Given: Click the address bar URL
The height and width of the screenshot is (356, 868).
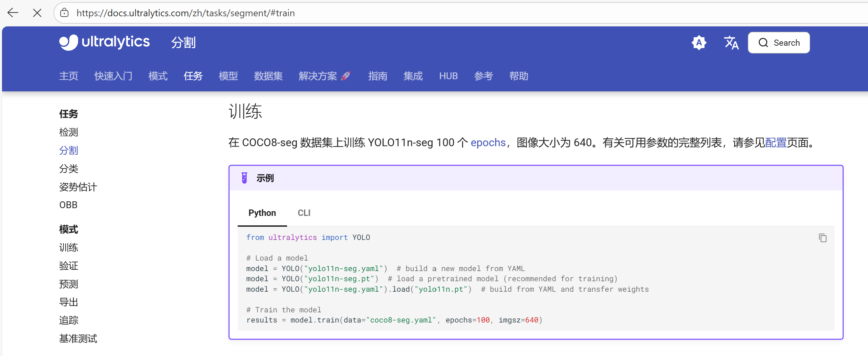Looking at the screenshot, I should tap(186, 13).
